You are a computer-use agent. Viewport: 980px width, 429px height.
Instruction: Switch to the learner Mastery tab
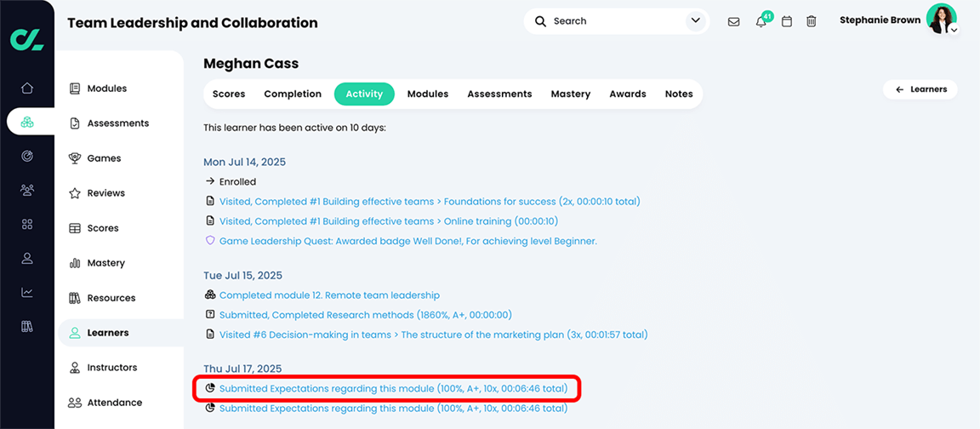[x=571, y=94]
